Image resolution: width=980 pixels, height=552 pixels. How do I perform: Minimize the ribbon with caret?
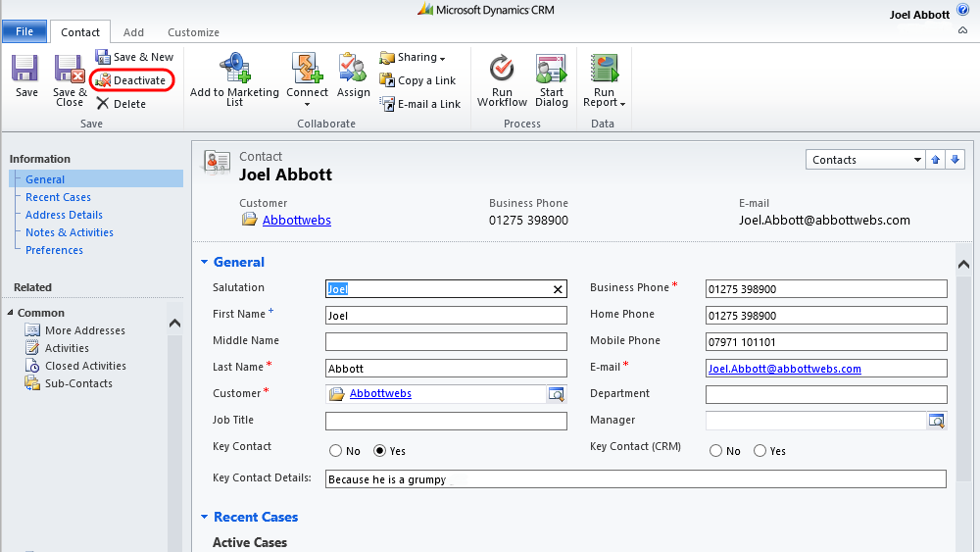(x=963, y=30)
